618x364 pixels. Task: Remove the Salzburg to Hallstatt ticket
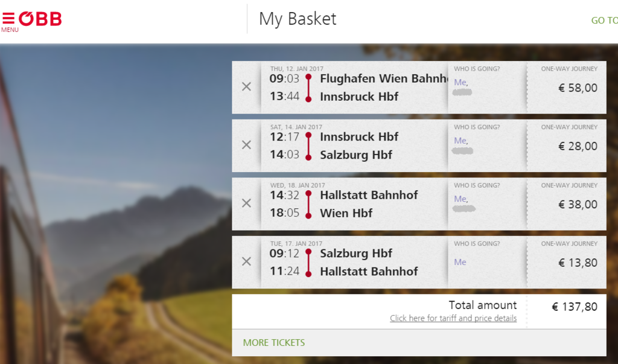(x=246, y=261)
